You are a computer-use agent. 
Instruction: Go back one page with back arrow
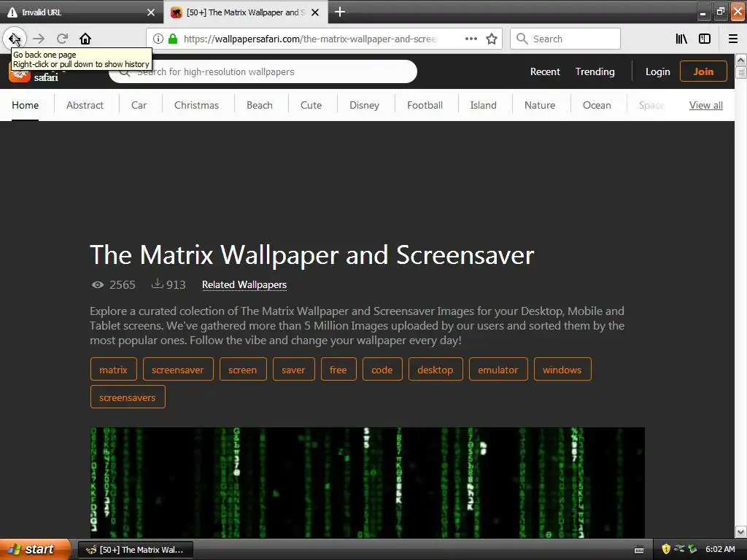(x=15, y=39)
